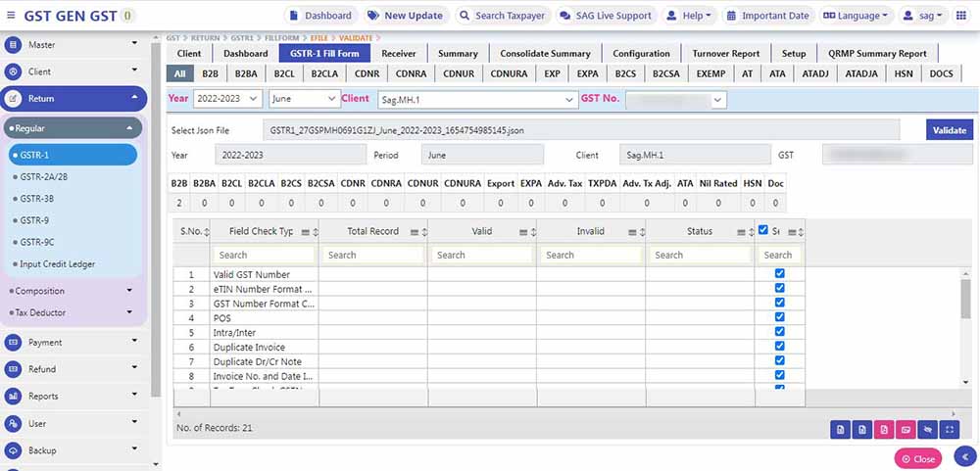Viewport: 980px width, 471px height.
Task: Click the Backup cloud icon in the sidebar
Action: 14,450
